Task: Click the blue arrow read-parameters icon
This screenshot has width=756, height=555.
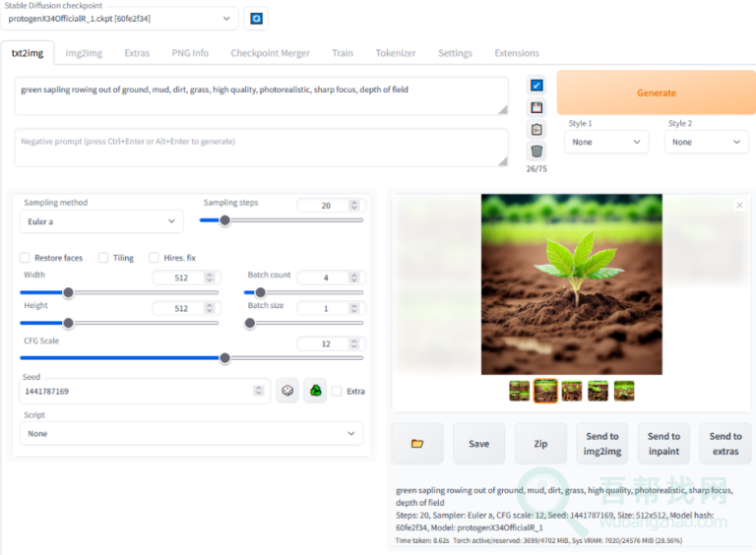Action: (x=536, y=86)
